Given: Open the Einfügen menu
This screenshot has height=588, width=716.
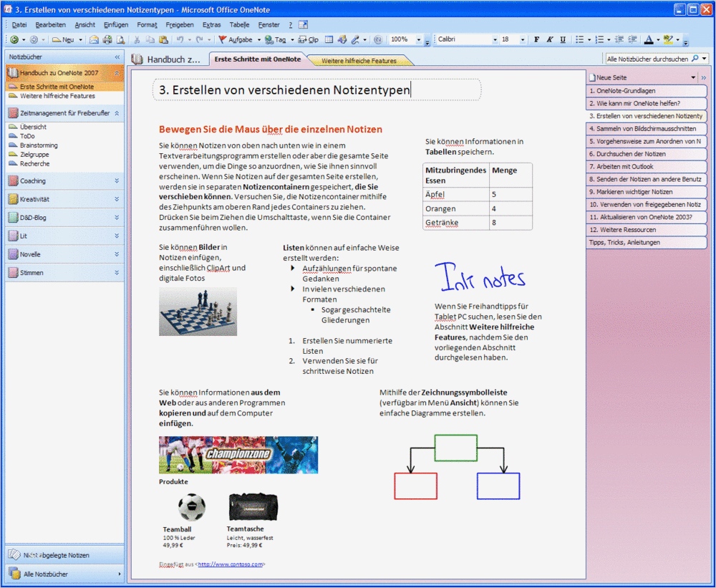Looking at the screenshot, I should coord(116,24).
